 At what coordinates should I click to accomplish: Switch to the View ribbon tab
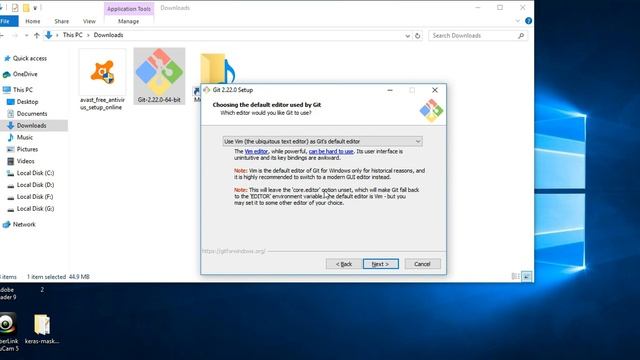coord(89,21)
